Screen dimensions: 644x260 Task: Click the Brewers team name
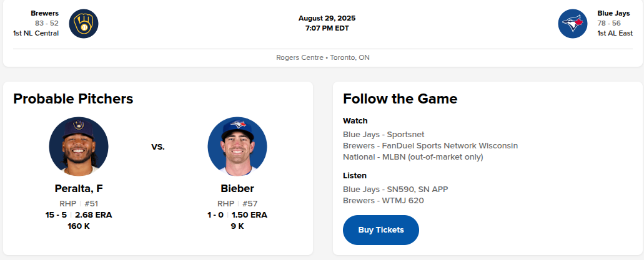45,13
